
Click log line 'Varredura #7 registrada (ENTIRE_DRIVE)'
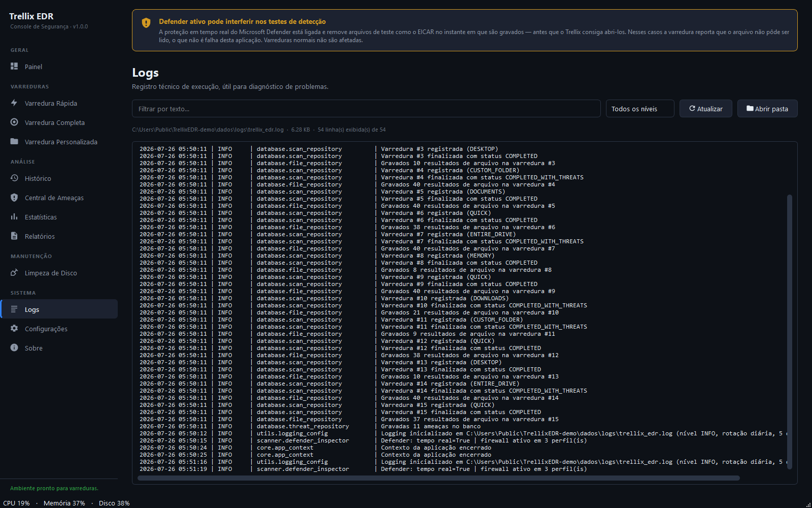tap(449, 234)
